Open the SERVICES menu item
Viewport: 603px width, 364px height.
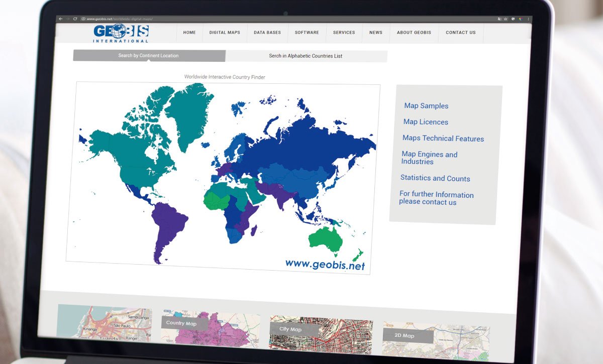tap(344, 33)
